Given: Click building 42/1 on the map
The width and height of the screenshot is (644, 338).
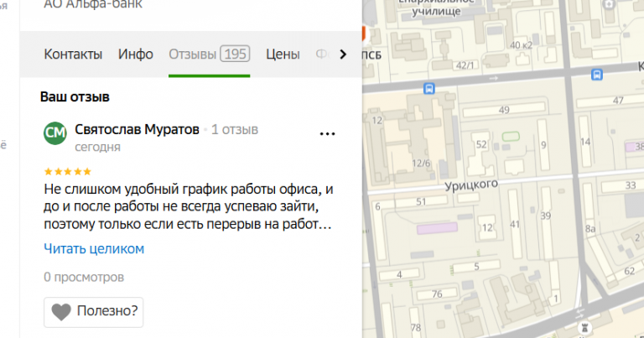Looking at the screenshot, I should coord(465,65).
